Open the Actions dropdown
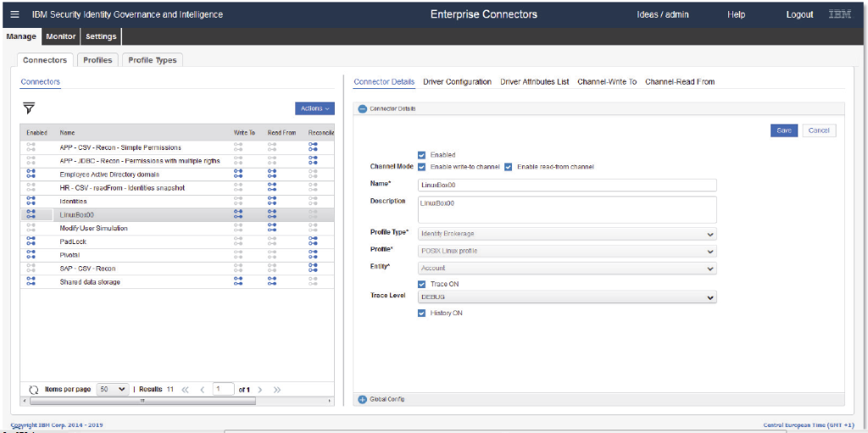This screenshot has height=433, width=868. (x=314, y=108)
